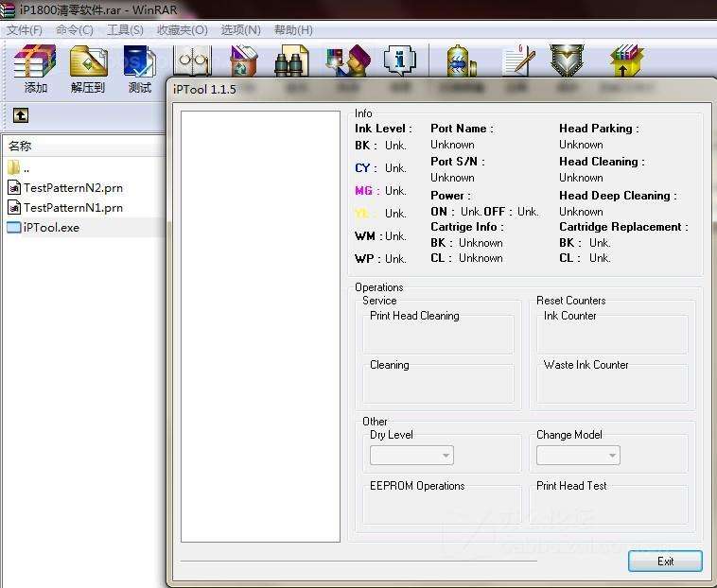Click the SFX self-extracting archive toolbar icon
717x588 pixels.
(x=626, y=61)
